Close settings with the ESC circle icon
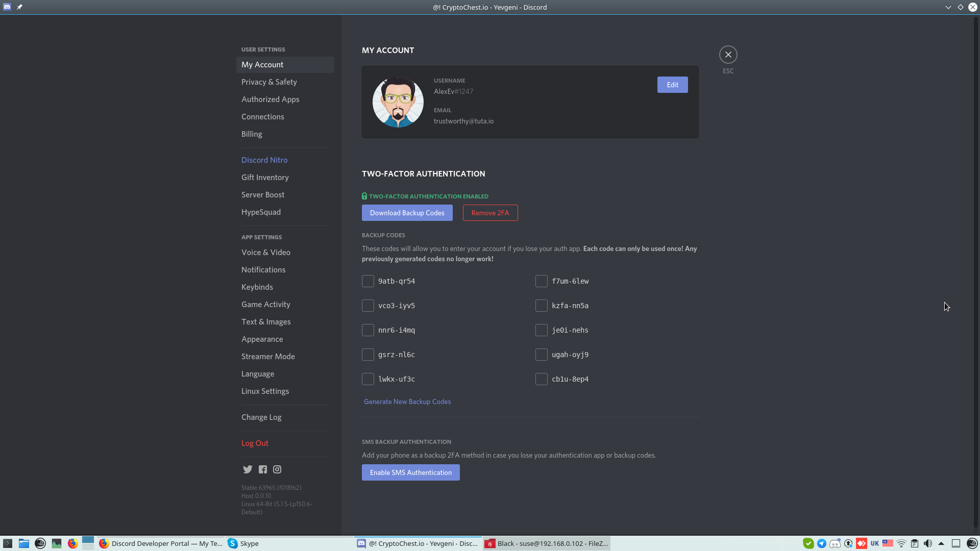This screenshot has height=551, width=980. [728, 55]
